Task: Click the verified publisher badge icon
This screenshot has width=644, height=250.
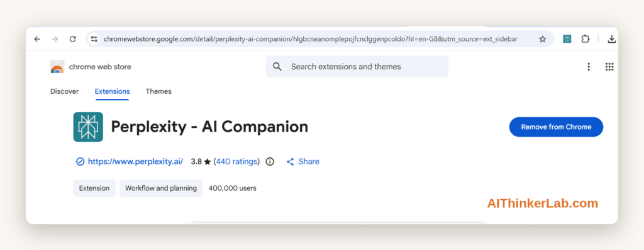Action: (80, 162)
